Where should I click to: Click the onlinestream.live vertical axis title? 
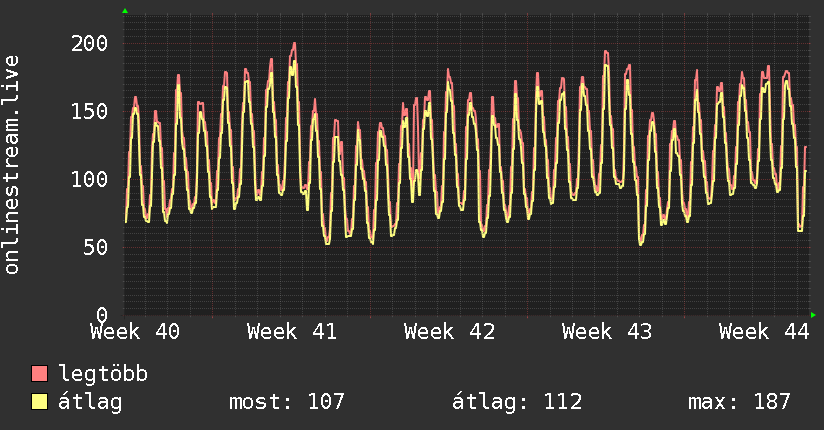click(x=12, y=165)
